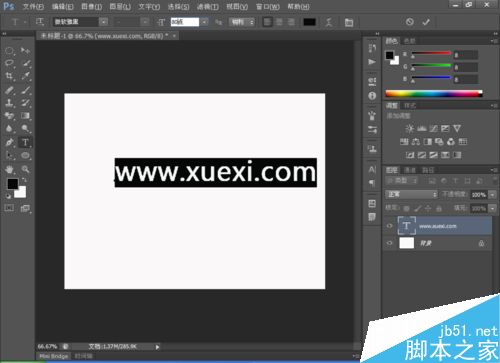Select the Hand tool
Screen dimensions: 500x363
[9, 169]
